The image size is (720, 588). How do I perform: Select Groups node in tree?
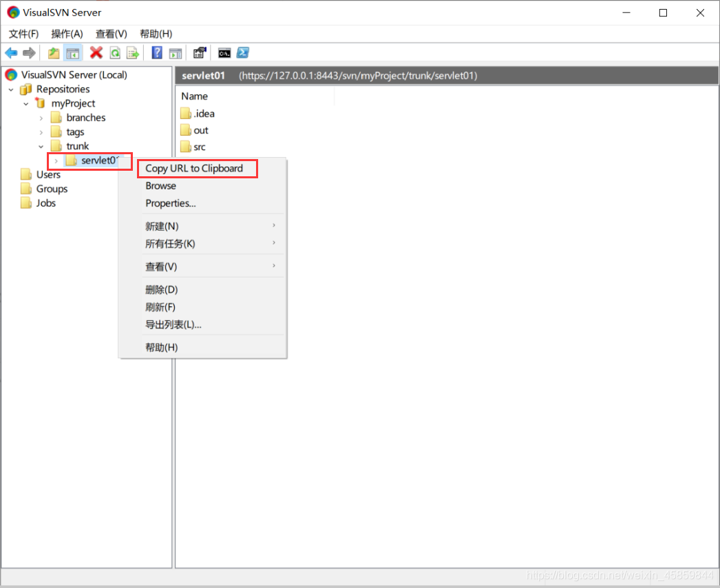pos(52,189)
